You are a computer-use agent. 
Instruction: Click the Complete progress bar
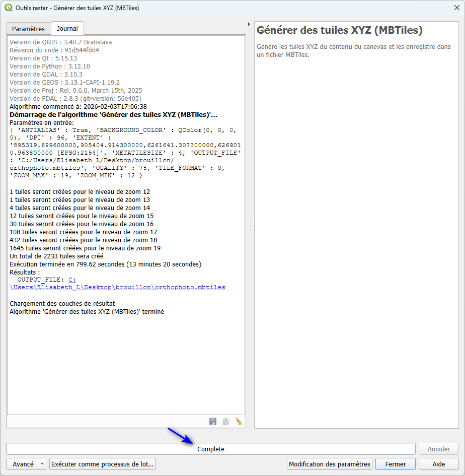coord(210,449)
